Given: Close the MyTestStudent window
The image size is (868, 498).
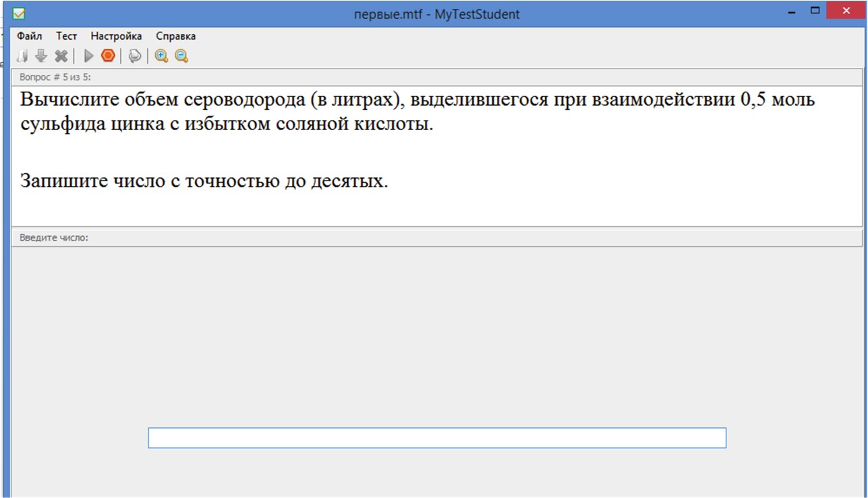Looking at the screenshot, I should (x=847, y=11).
